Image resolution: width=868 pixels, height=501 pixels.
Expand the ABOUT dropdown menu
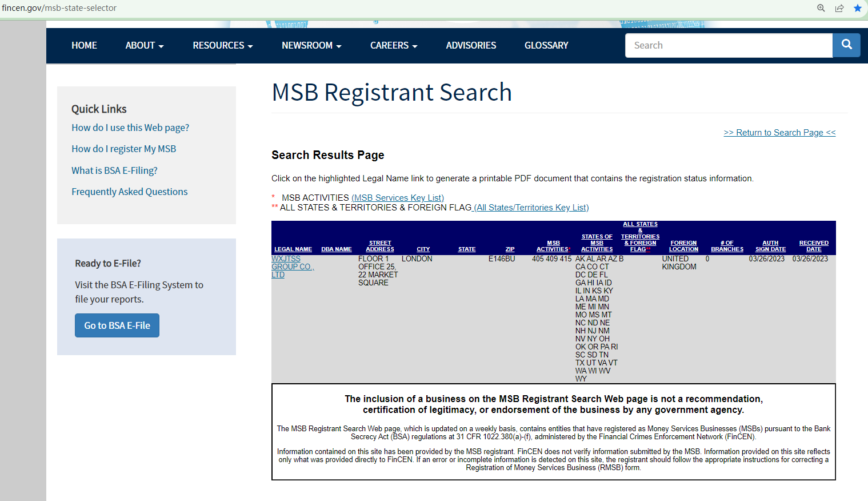click(x=145, y=45)
